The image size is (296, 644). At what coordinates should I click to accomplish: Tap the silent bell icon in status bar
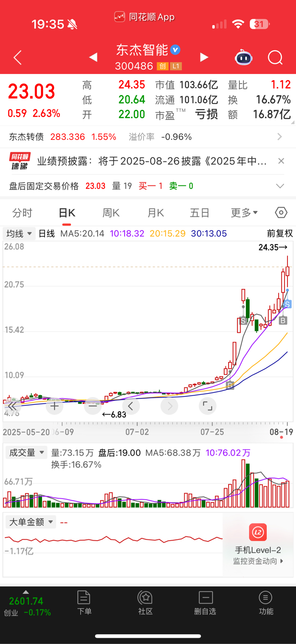[72, 25]
